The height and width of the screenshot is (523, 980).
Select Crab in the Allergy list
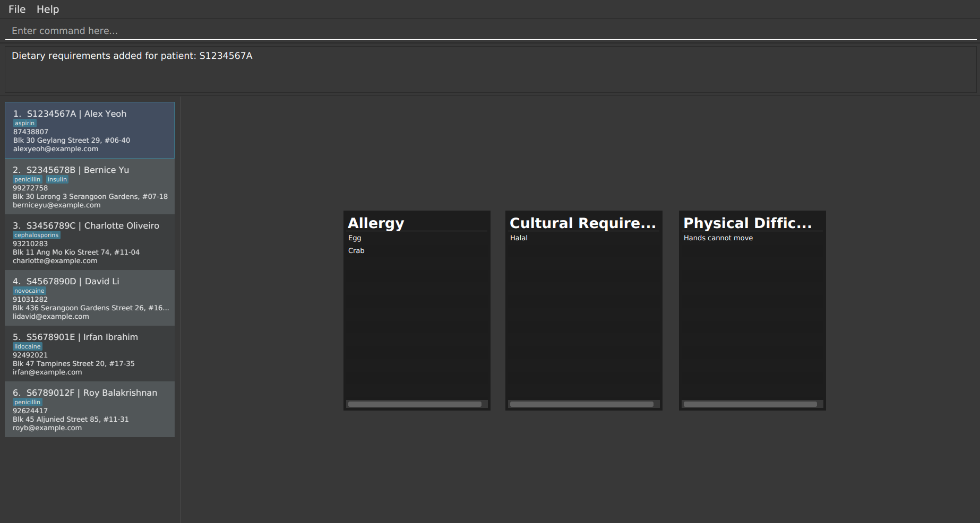point(356,250)
